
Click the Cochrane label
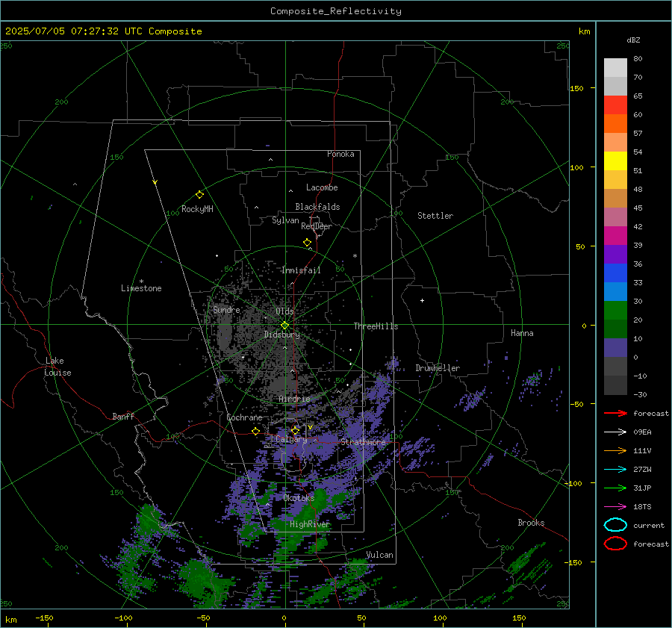244,417
